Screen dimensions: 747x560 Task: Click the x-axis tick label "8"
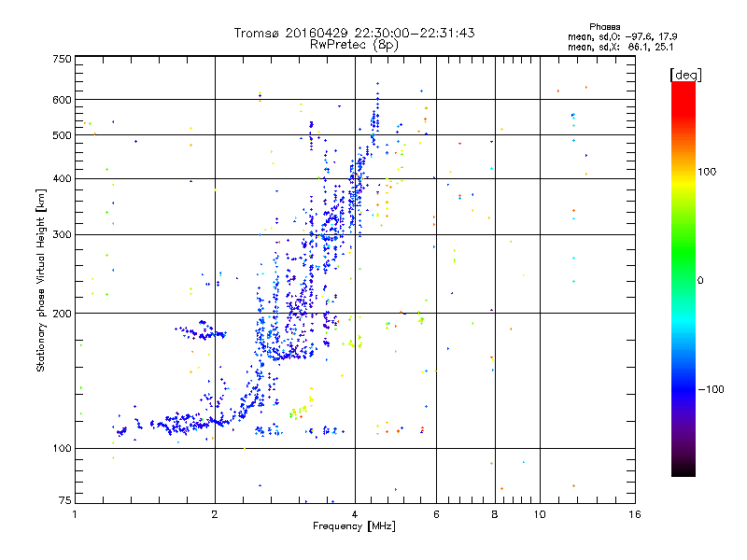[495, 514]
